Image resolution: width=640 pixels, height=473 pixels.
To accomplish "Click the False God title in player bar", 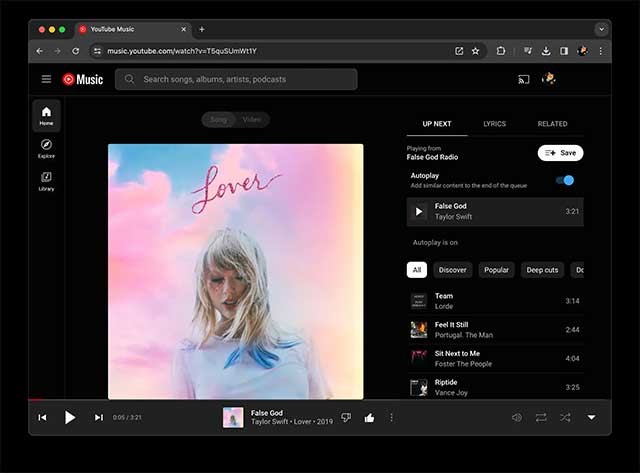I will point(267,413).
